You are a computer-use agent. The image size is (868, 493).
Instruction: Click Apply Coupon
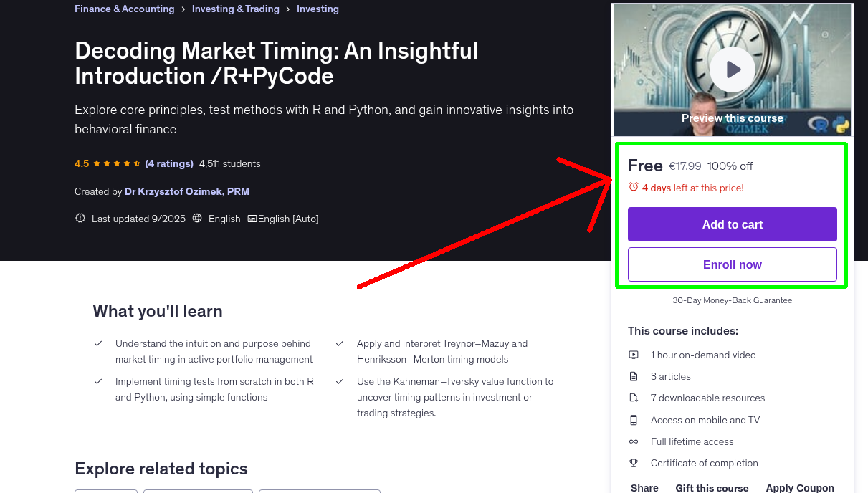(x=800, y=487)
